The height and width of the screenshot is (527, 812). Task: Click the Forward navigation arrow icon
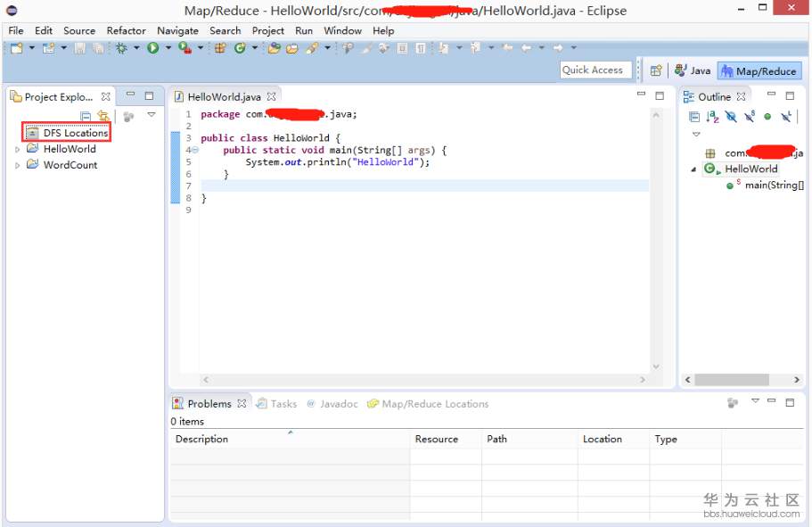pyautogui.click(x=558, y=48)
